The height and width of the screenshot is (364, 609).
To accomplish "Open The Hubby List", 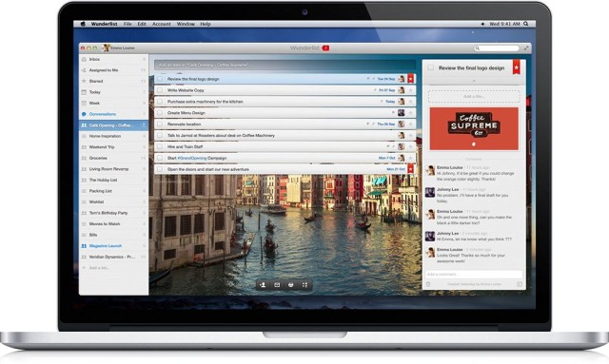I will tap(113, 180).
